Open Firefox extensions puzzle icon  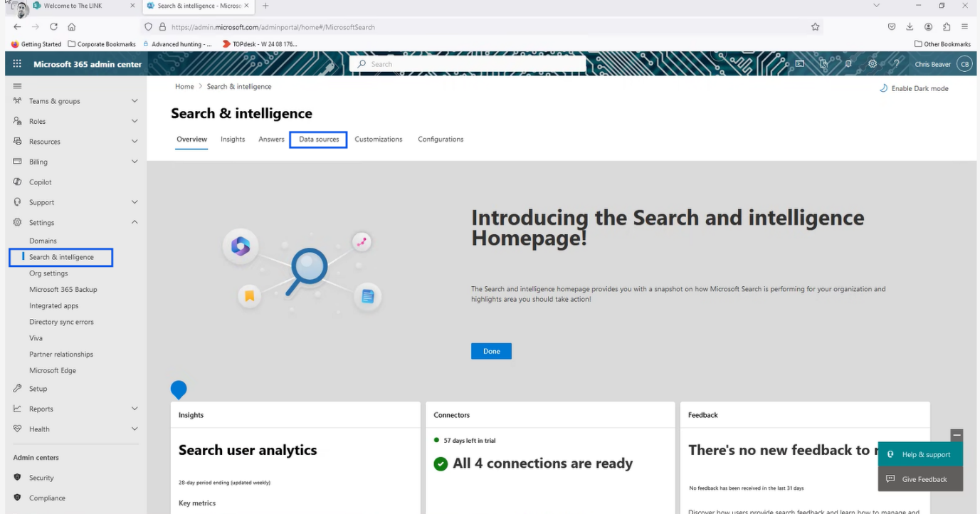(947, 27)
